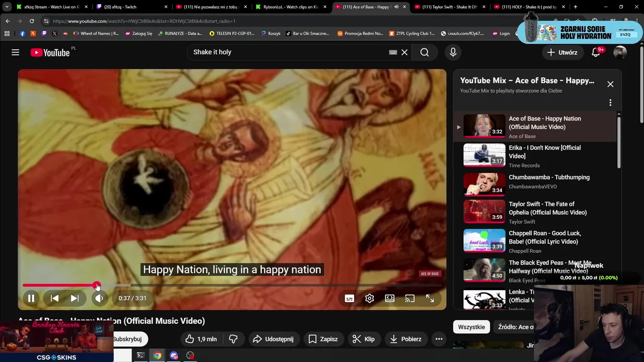The width and height of the screenshot is (644, 362).
Task: Switch to the xNzq - Twitch tab
Action: (131, 7)
